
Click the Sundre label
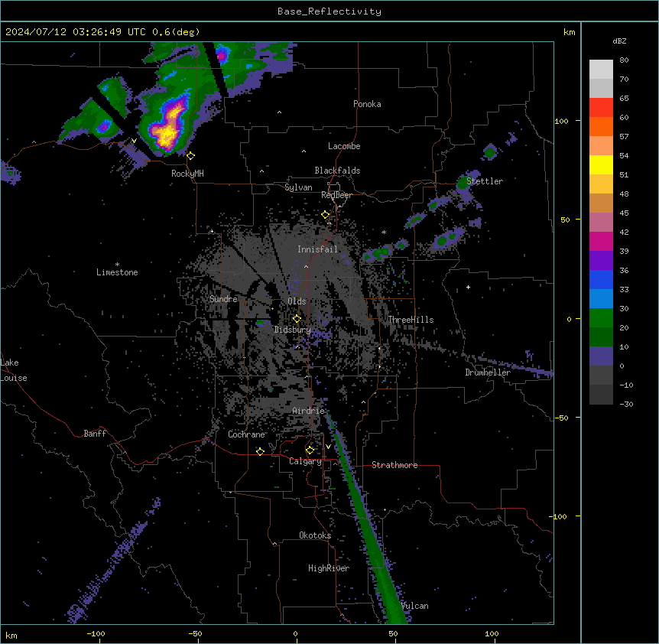pos(223,299)
